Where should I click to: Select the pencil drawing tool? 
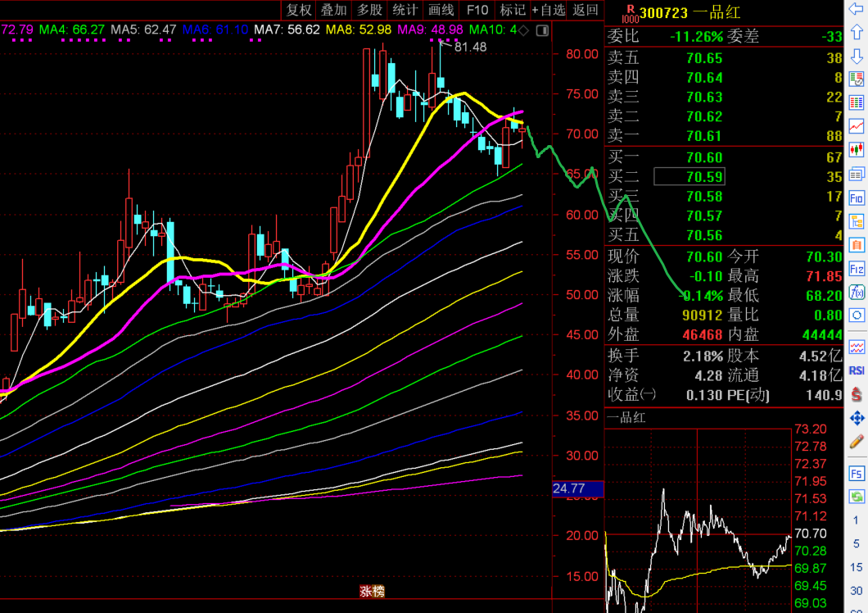tap(857, 441)
